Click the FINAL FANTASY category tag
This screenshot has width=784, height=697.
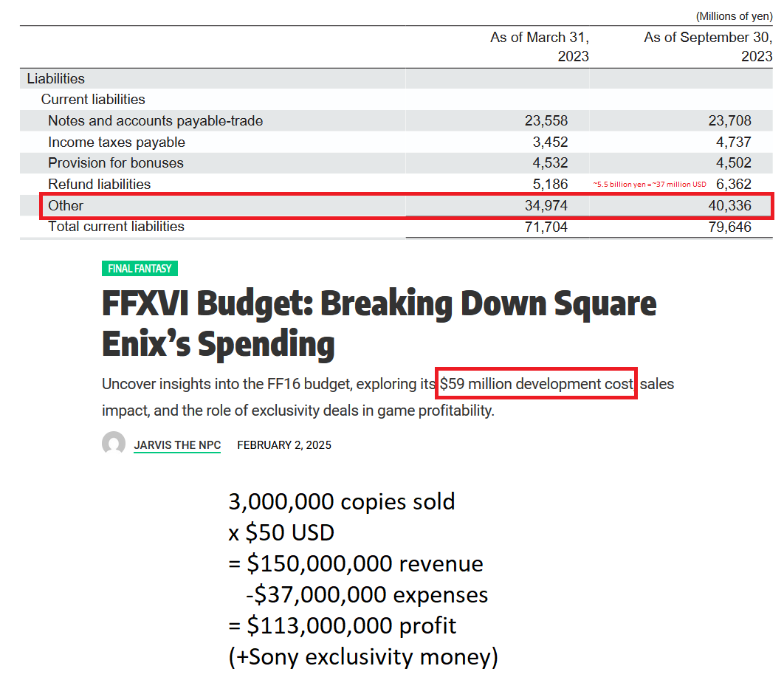140,269
